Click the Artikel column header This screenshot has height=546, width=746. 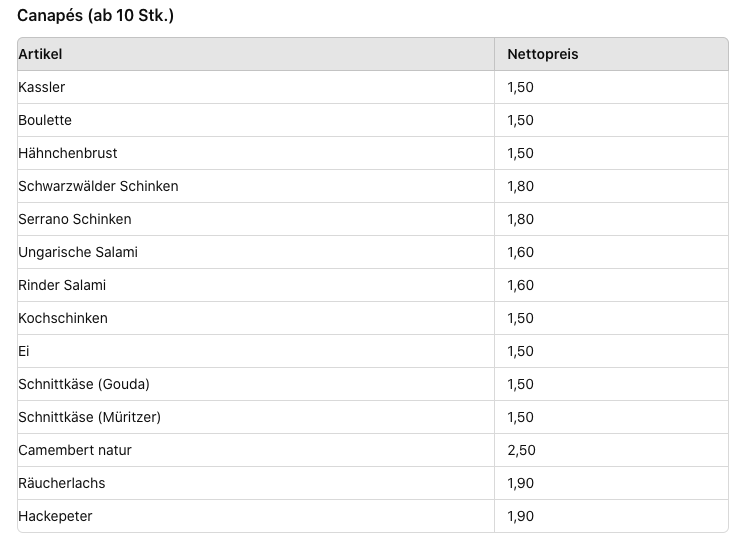(x=40, y=54)
